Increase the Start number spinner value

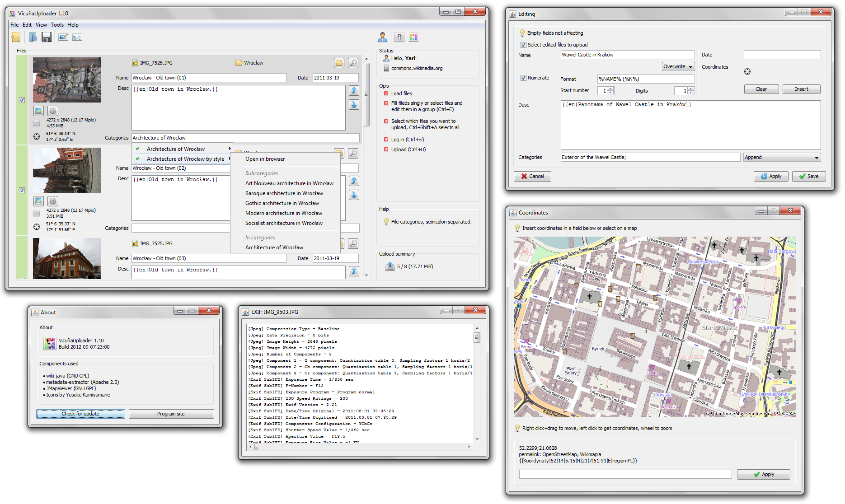coord(611,89)
